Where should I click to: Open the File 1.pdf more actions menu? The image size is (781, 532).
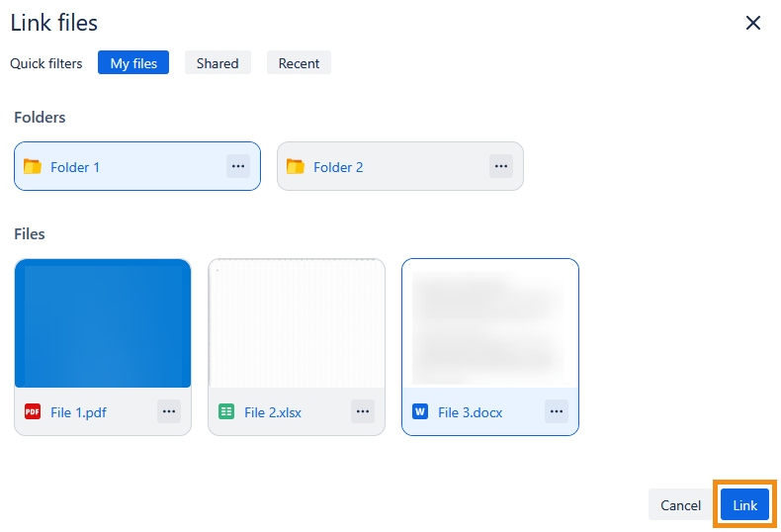pos(169,411)
